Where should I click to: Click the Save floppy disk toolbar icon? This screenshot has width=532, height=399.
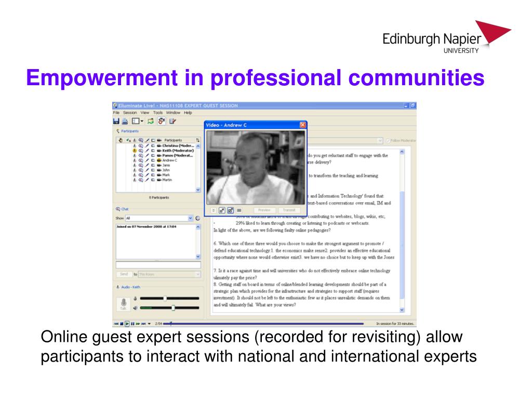(x=116, y=121)
